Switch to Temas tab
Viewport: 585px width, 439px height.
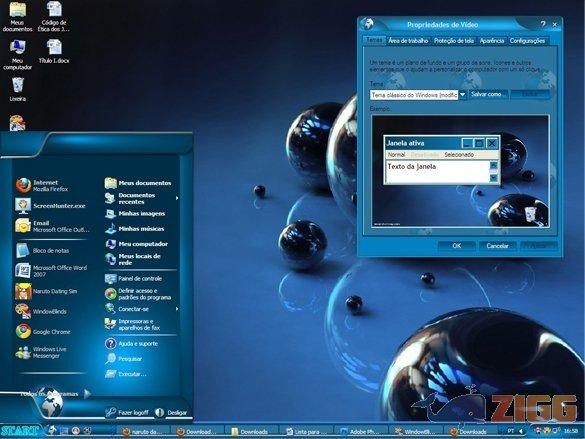374,40
